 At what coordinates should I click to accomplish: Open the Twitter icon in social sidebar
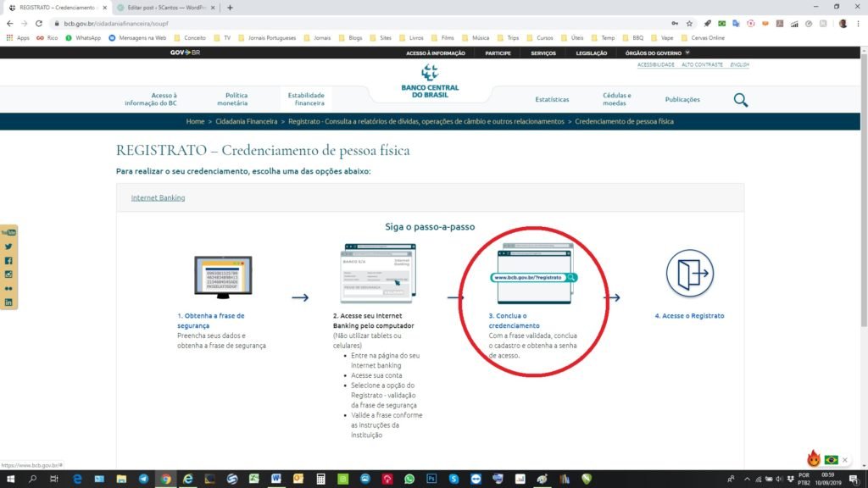pyautogui.click(x=8, y=247)
